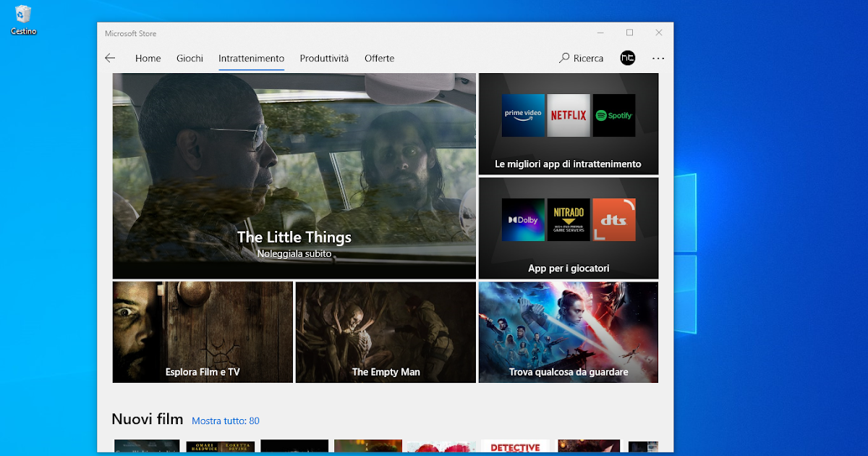The height and width of the screenshot is (456, 868).
Task: Click the Nitrado game servers icon
Action: [x=569, y=219]
